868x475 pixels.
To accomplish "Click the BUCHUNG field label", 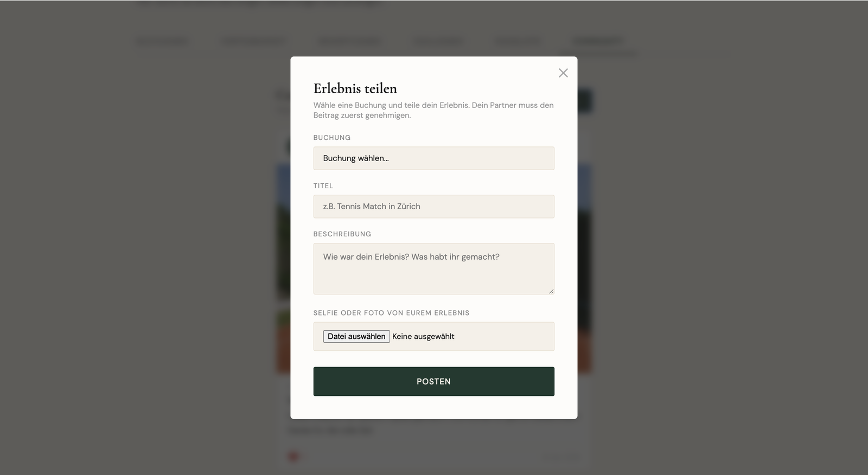I will (x=332, y=138).
